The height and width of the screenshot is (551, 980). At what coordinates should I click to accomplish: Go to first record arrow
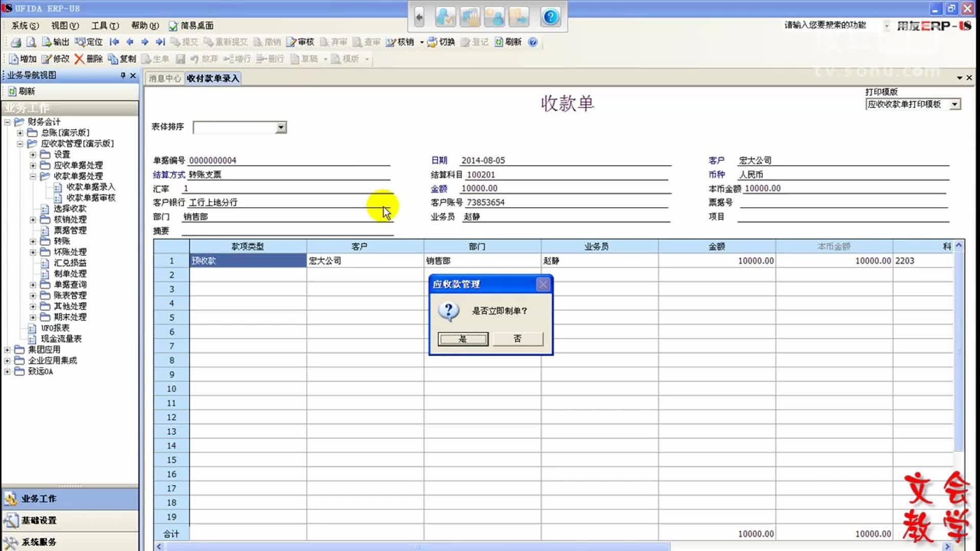click(114, 42)
